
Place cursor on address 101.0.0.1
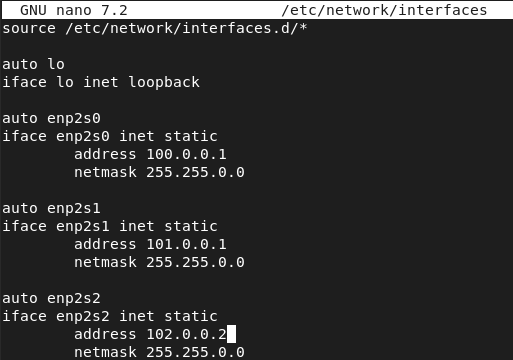tap(186, 244)
